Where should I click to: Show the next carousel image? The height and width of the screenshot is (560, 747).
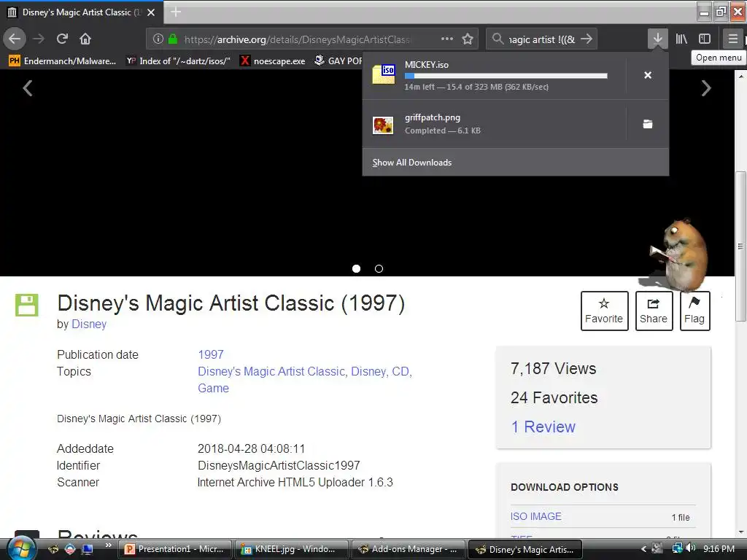click(x=706, y=88)
